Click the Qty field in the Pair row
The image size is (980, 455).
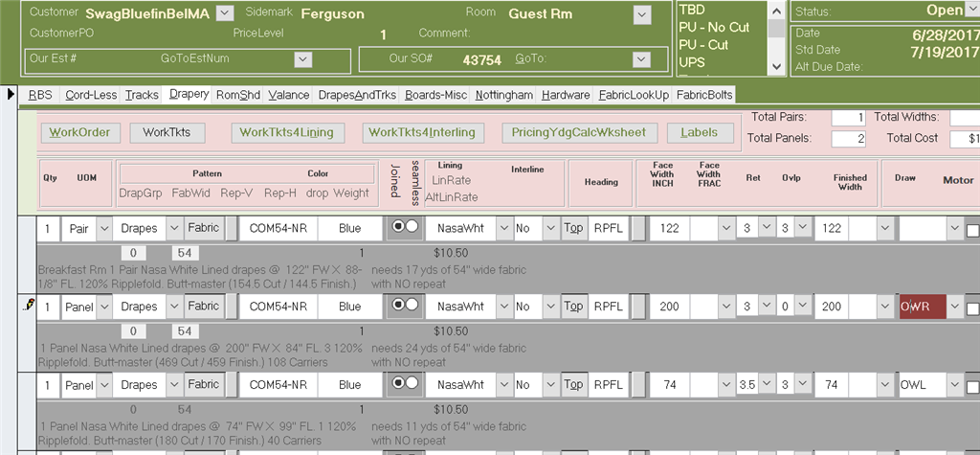(x=48, y=228)
